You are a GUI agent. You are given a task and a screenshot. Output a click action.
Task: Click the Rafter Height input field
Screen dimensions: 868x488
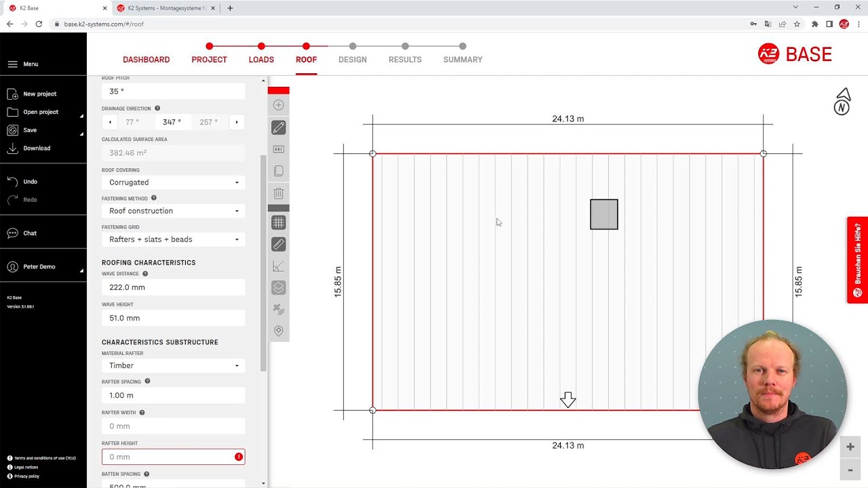pos(174,457)
